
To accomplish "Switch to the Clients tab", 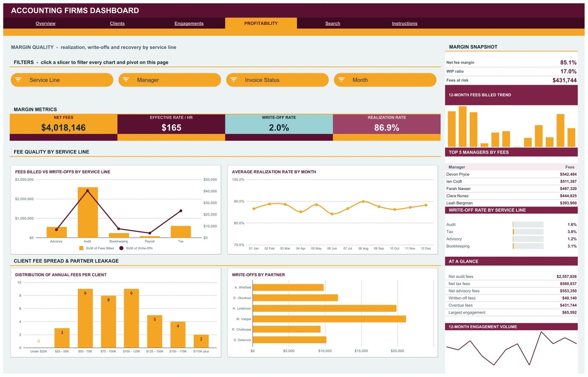I will coord(117,23).
